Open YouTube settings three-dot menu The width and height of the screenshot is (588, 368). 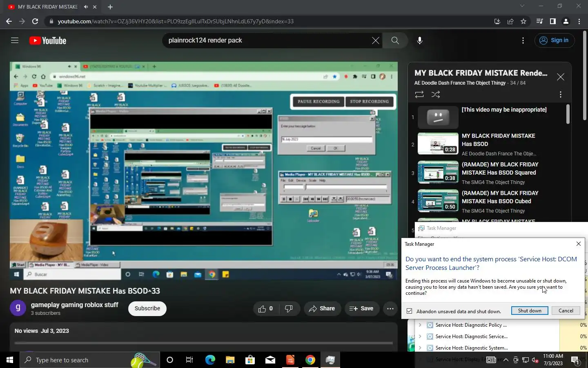(523, 40)
